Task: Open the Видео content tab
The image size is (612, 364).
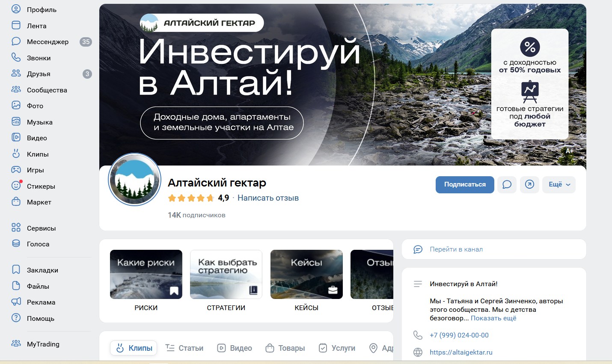Action: [x=235, y=348]
